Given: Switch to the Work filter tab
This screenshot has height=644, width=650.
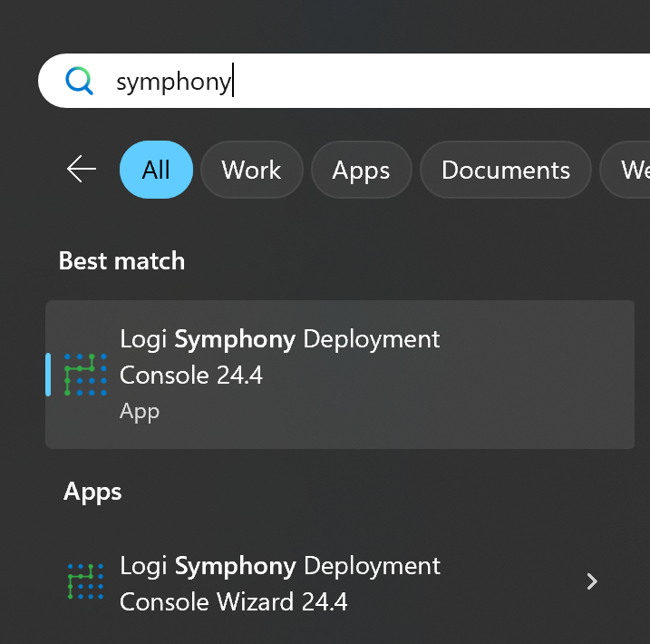Looking at the screenshot, I should click(251, 170).
